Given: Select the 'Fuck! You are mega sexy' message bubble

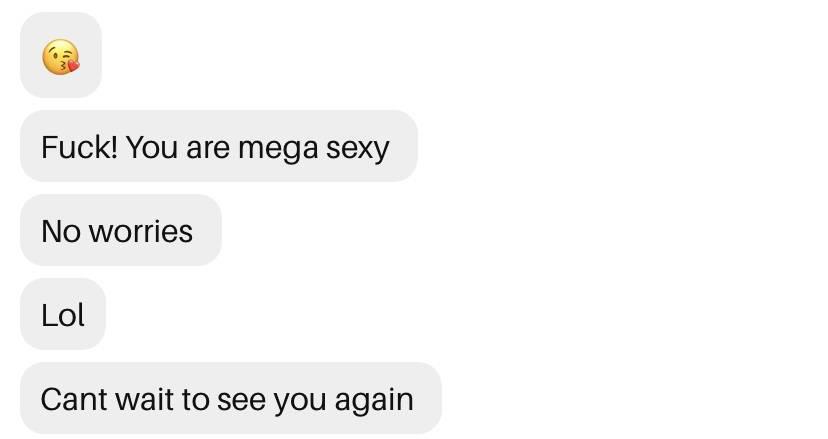Looking at the screenshot, I should [x=219, y=146].
